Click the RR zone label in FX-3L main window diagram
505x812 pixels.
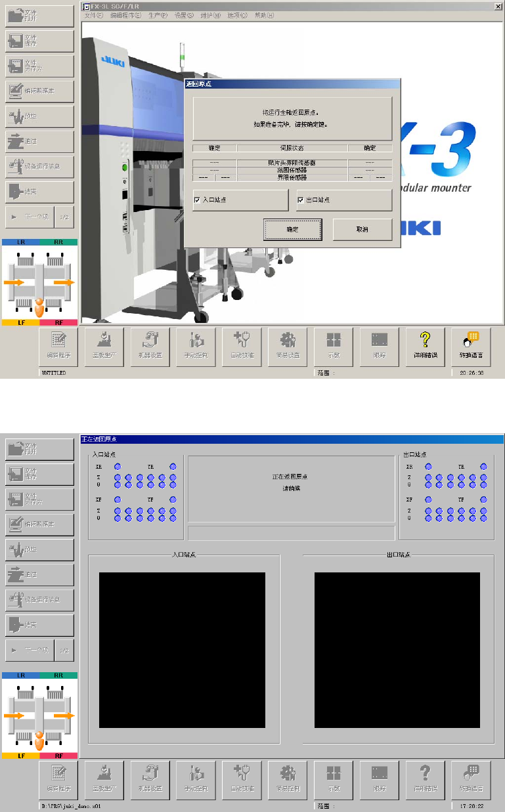tap(58, 242)
